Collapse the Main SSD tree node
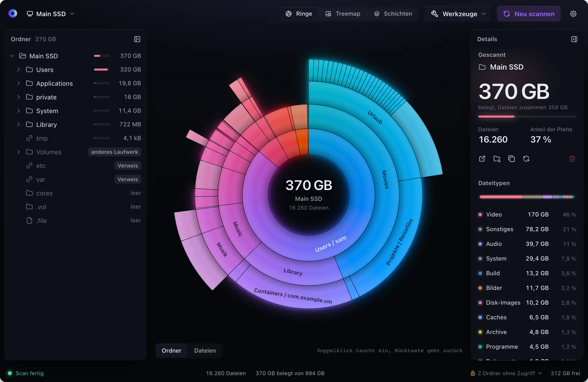 [12, 56]
